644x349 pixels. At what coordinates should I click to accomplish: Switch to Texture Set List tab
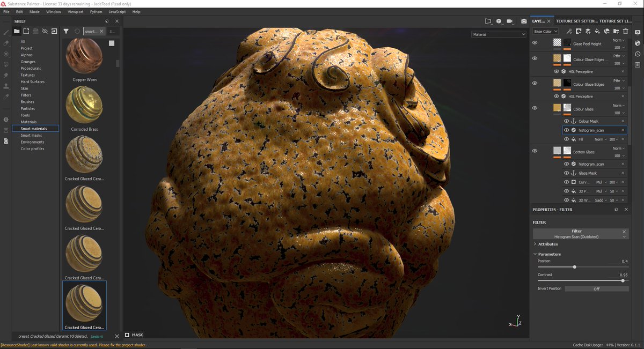616,21
